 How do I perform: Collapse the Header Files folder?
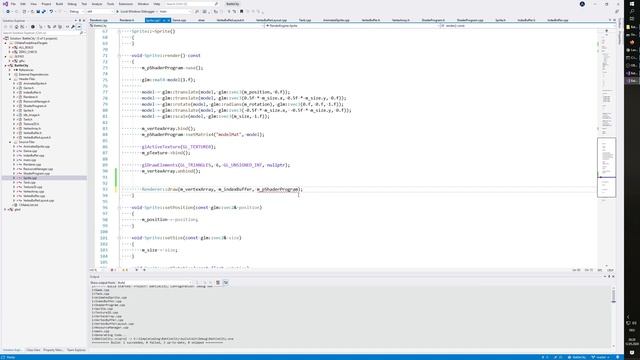(10, 79)
